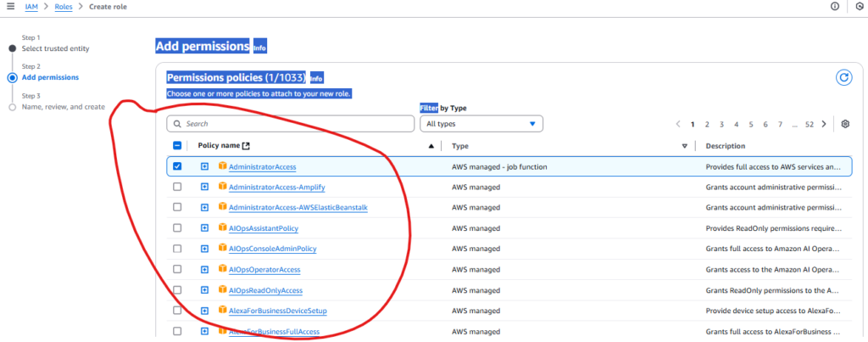Screen dimensions: 868x342
Task: Expand the AdministratorAccess-Amplify policy details
Action: pos(204,187)
